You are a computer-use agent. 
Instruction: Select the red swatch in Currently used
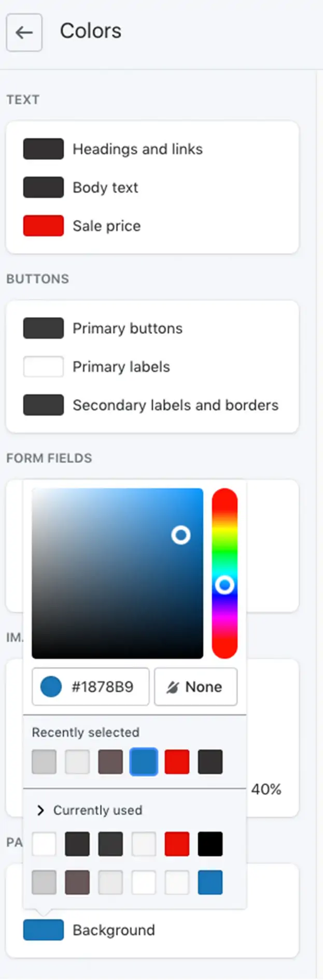point(177,844)
